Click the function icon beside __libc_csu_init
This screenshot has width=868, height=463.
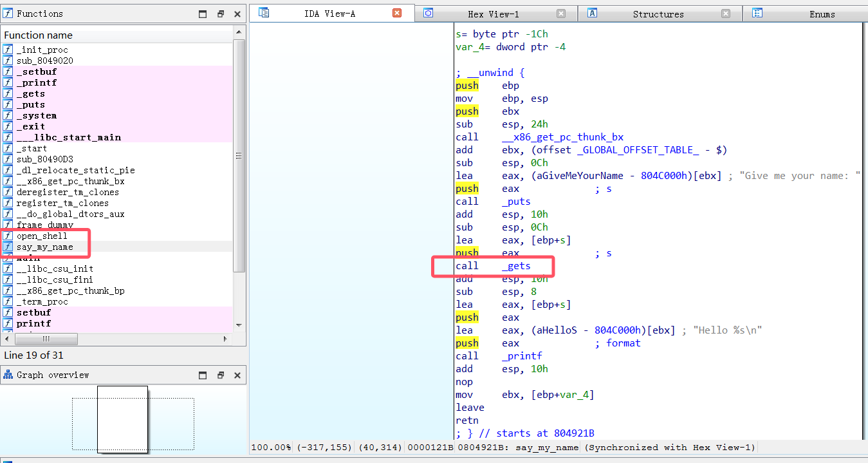[8, 269]
